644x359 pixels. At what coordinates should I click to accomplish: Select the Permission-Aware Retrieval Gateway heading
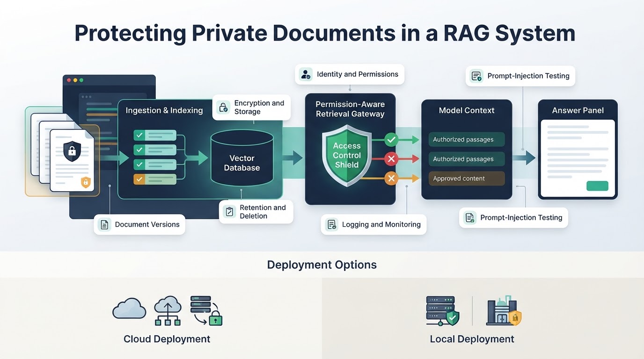[x=350, y=109]
